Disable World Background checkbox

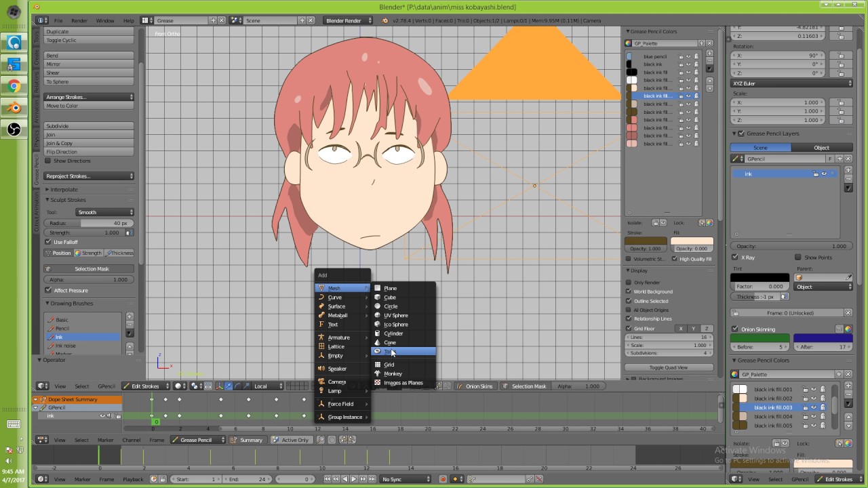(629, 291)
